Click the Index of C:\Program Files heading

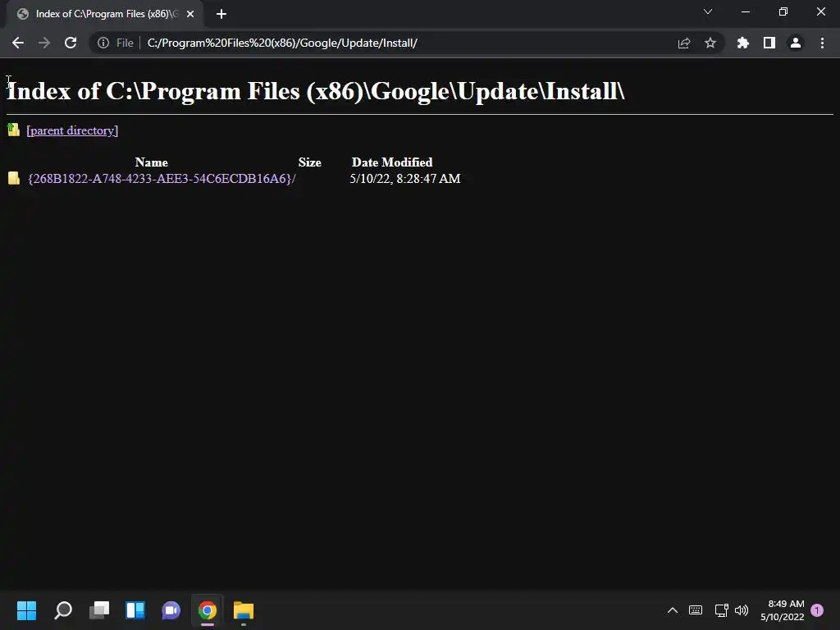[x=316, y=91]
